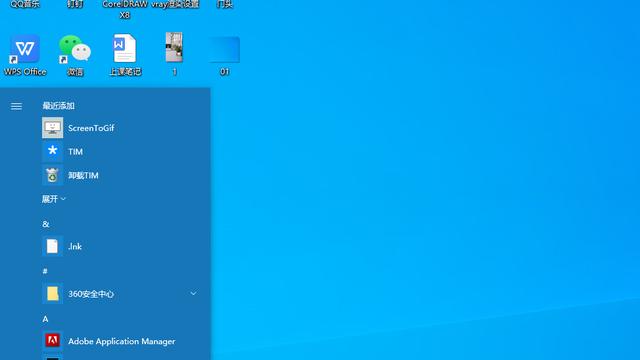Click the ScreenToGif text label
This screenshot has width=640, height=360.
point(91,128)
